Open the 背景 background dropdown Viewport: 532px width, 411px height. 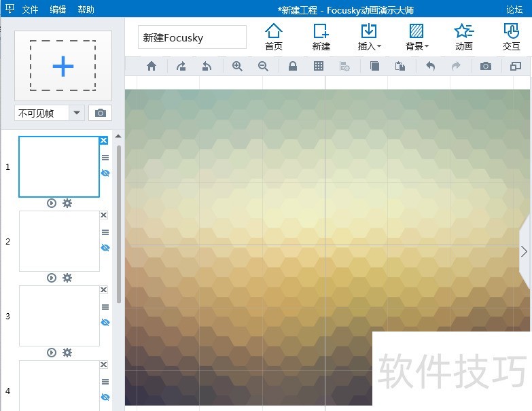click(416, 37)
